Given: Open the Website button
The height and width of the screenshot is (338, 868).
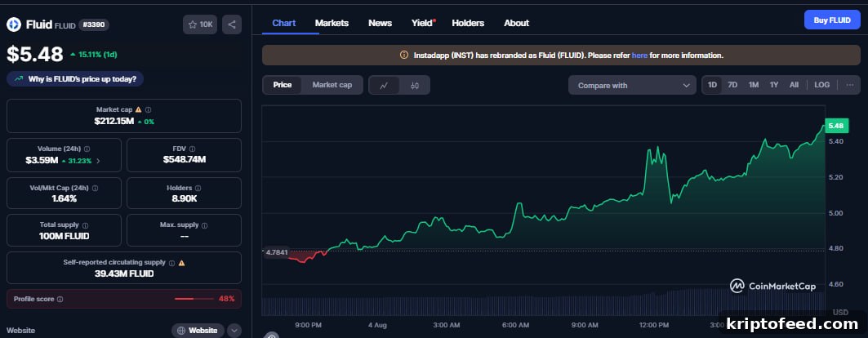Looking at the screenshot, I should (198, 331).
